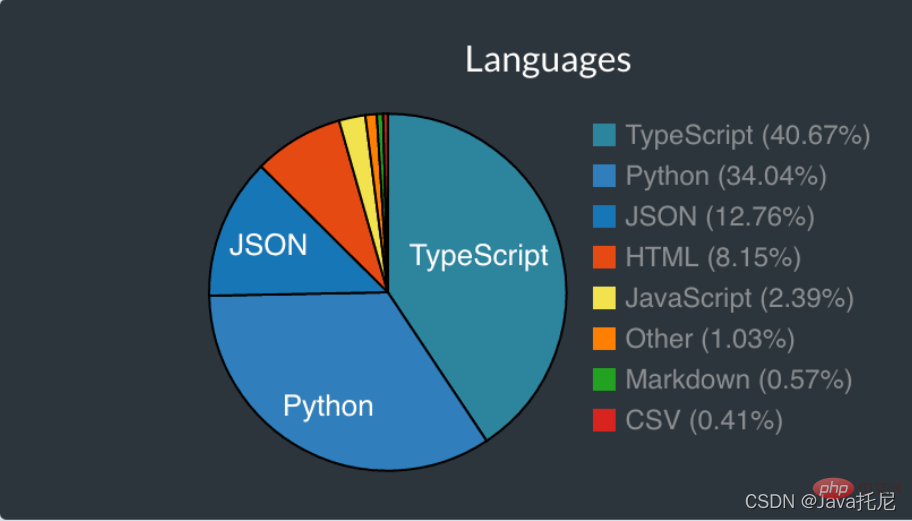Click the JSON slice in the pie chart

coord(268,245)
